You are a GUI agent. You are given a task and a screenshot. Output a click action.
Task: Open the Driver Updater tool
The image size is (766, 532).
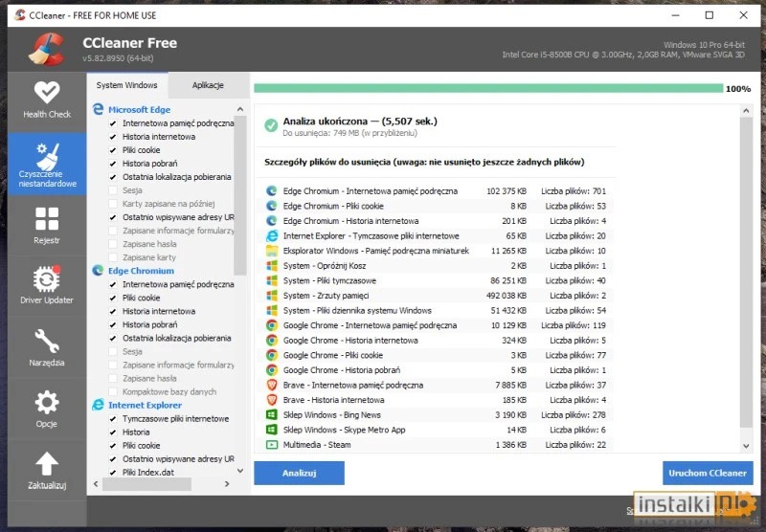[46, 286]
